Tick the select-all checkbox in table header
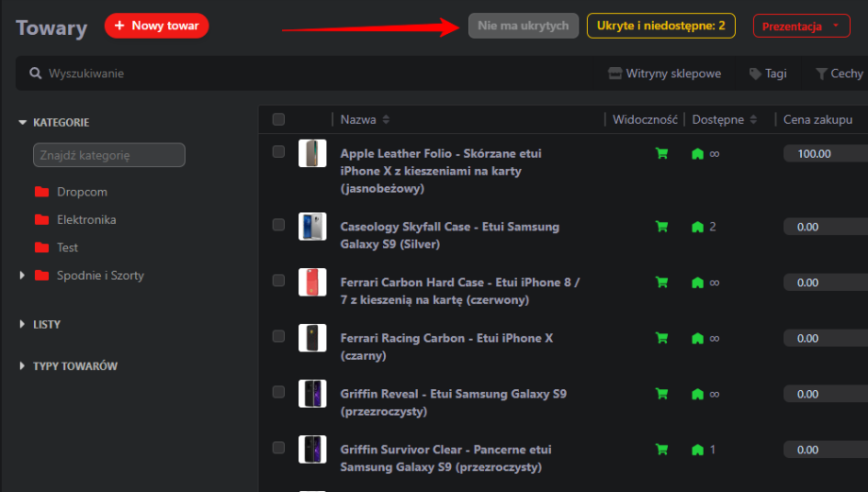Viewport: 868px width, 492px height. point(278,119)
